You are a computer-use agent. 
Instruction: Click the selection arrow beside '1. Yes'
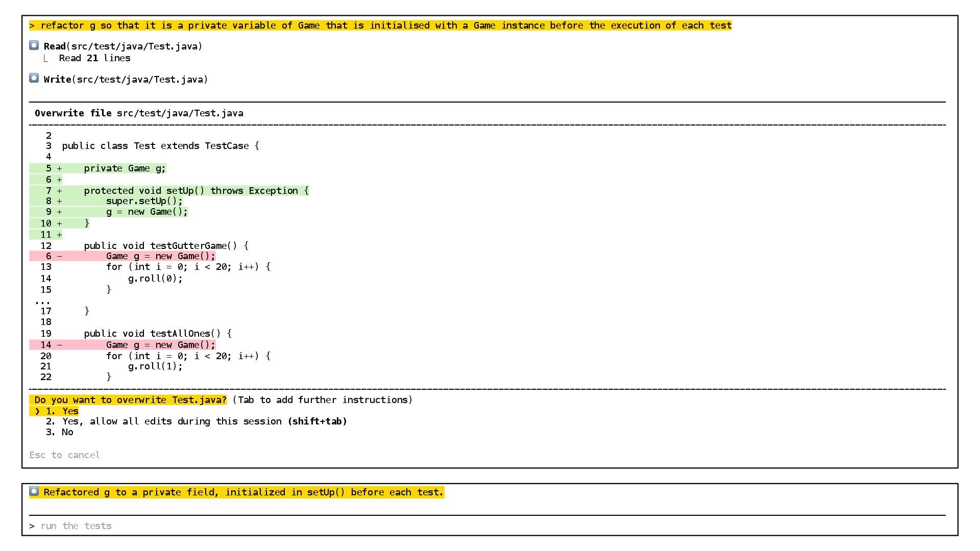37,411
